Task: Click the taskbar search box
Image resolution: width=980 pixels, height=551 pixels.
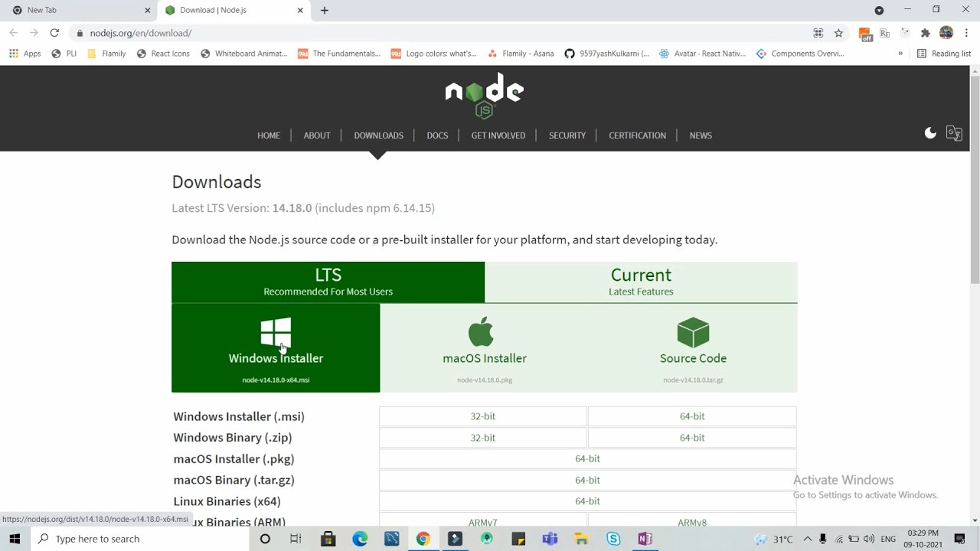Action: (x=140, y=539)
